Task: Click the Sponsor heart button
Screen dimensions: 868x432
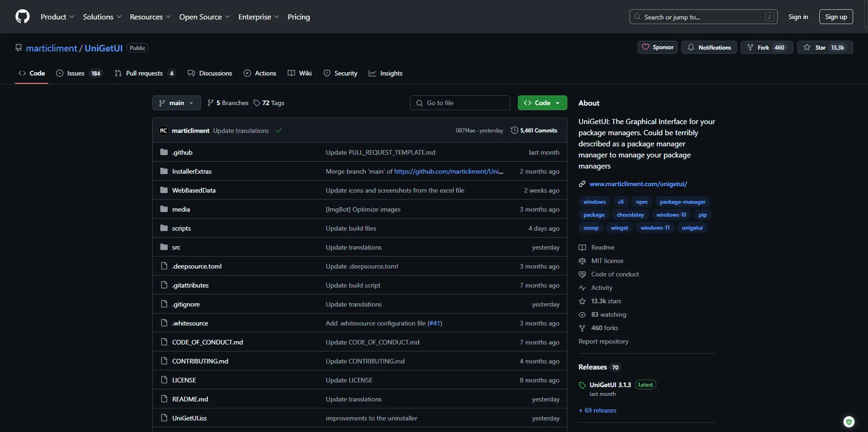Action: pyautogui.click(x=658, y=47)
